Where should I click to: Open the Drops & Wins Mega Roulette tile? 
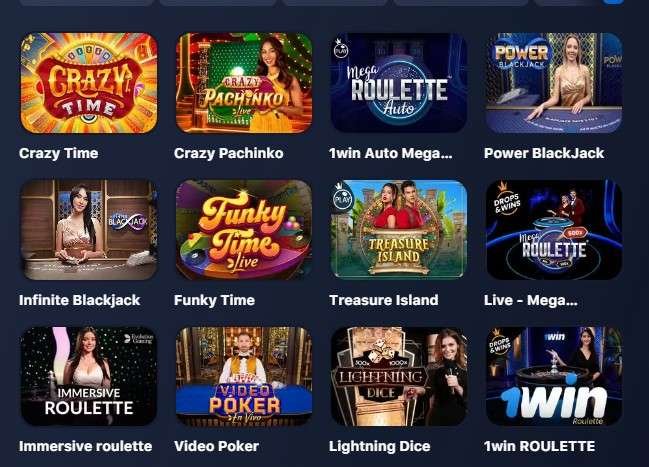(554, 230)
